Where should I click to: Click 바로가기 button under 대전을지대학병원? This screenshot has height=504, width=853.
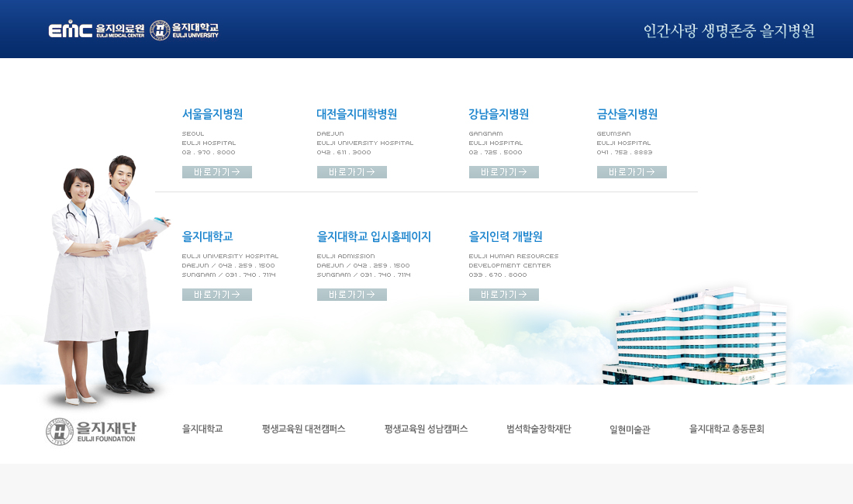tap(352, 172)
